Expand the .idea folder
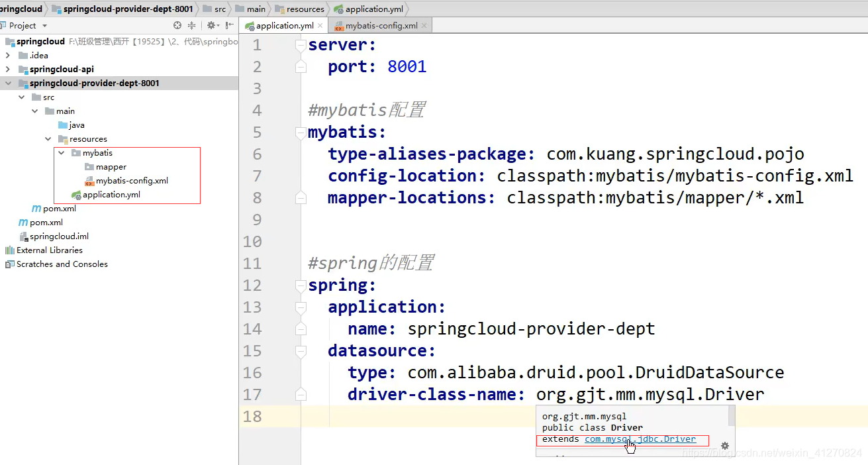 pyautogui.click(x=8, y=56)
